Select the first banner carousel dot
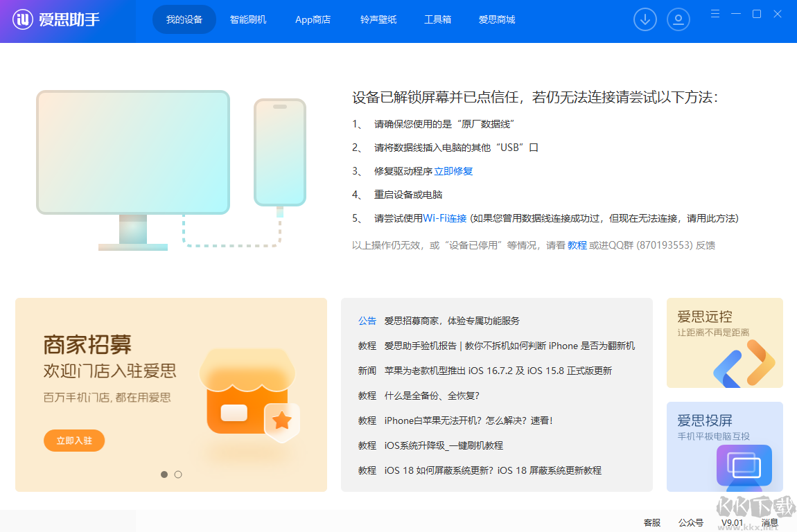The width and height of the screenshot is (797, 532). tap(164, 475)
